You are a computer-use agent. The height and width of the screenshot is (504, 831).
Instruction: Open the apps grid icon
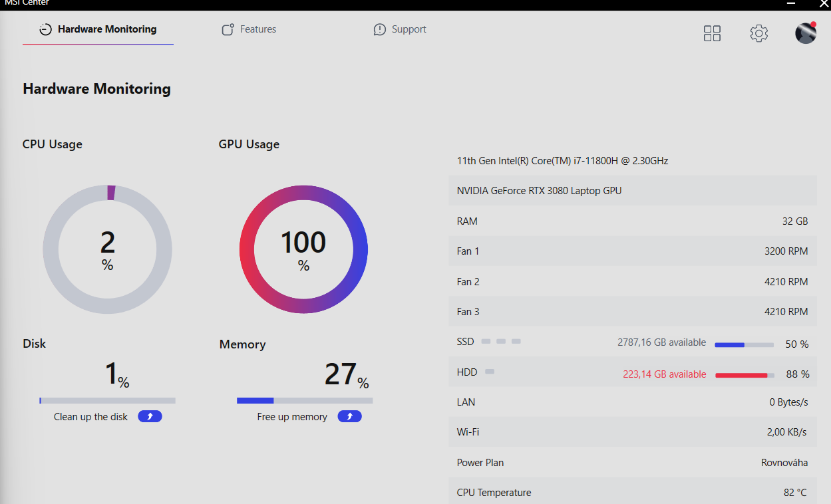tap(712, 33)
